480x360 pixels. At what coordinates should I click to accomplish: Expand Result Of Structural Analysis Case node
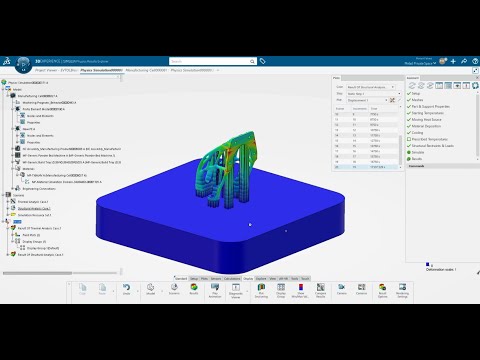tap(8, 254)
